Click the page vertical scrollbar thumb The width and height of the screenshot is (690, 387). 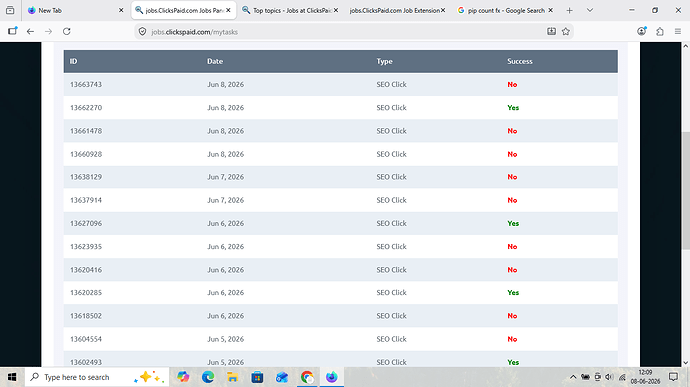(686, 190)
